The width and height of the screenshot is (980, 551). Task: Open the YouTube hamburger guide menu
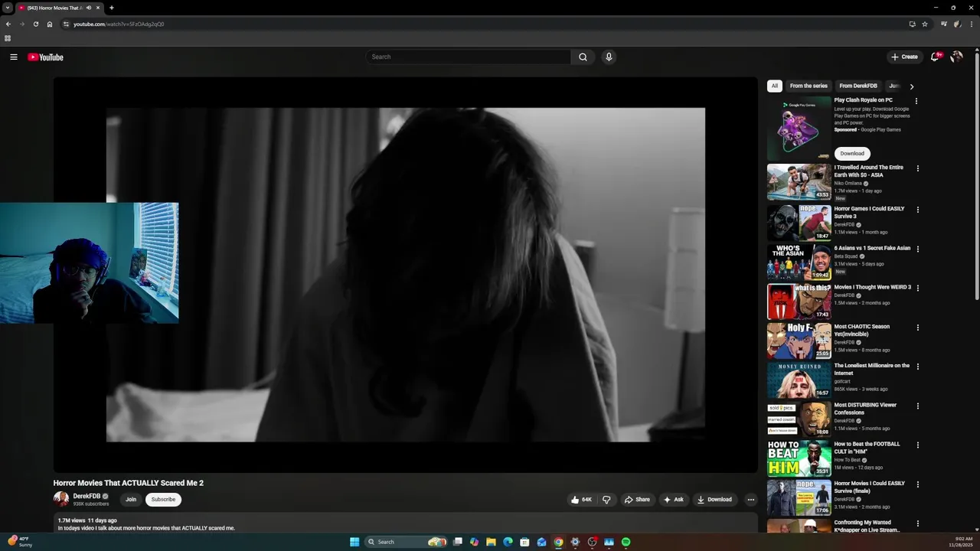(14, 57)
